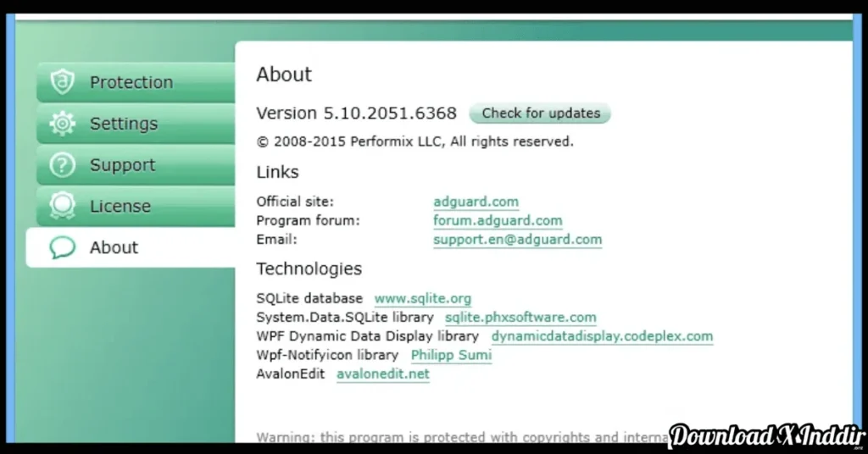Click the Technologies section heading
This screenshot has height=454, width=868.
[309, 269]
